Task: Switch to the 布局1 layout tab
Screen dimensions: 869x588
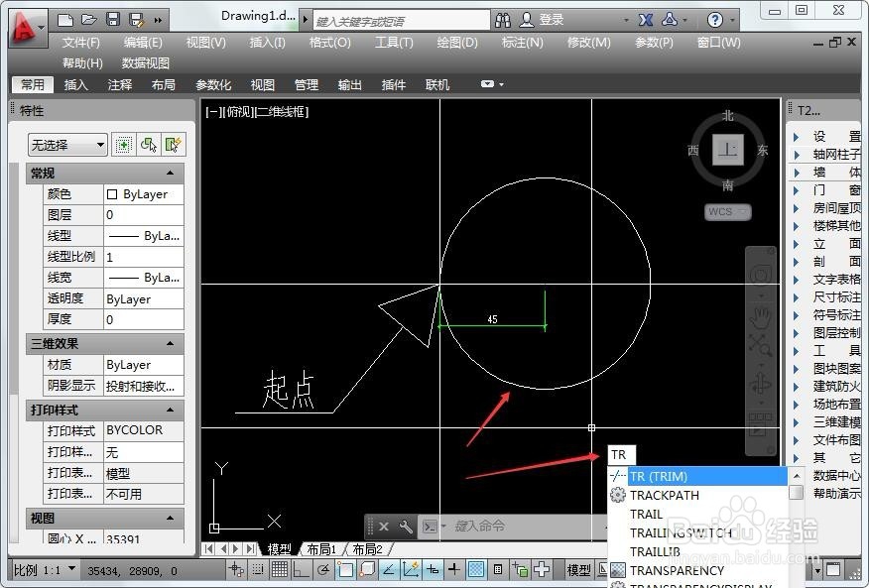Action: point(321,549)
